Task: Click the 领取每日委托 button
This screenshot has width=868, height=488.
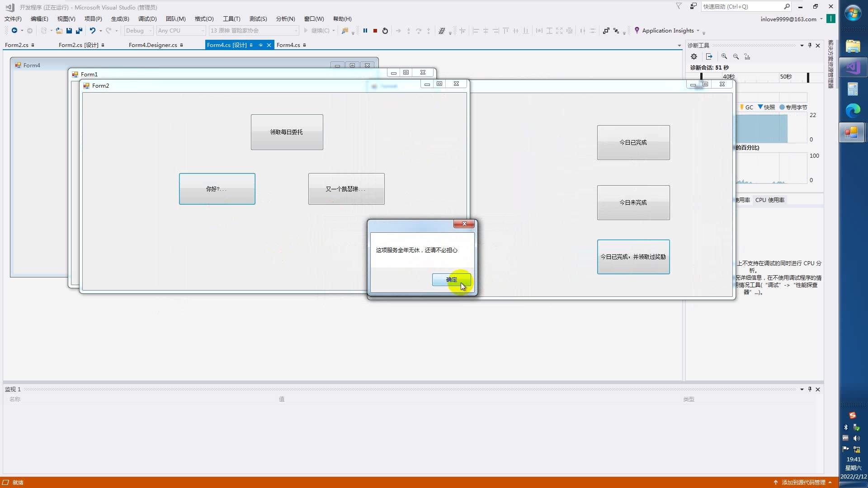Action: (287, 132)
